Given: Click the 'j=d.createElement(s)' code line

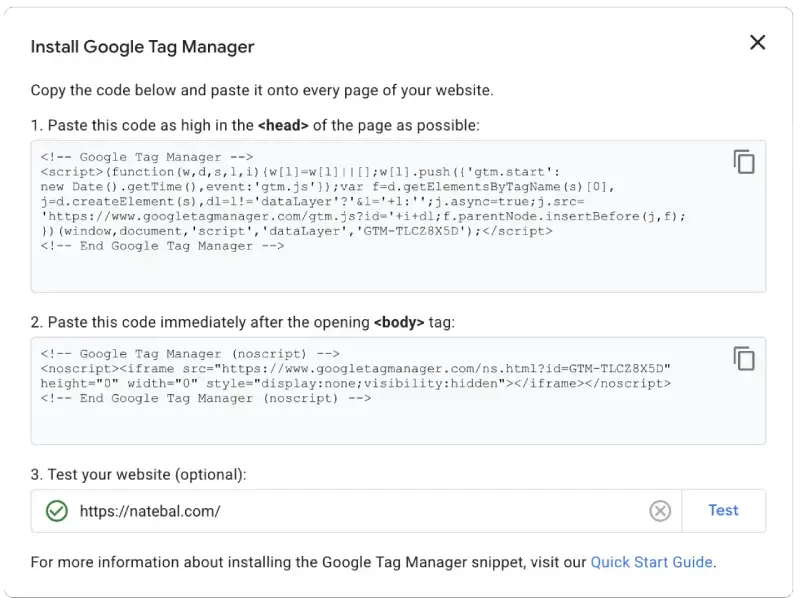Looking at the screenshot, I should (x=312, y=202).
